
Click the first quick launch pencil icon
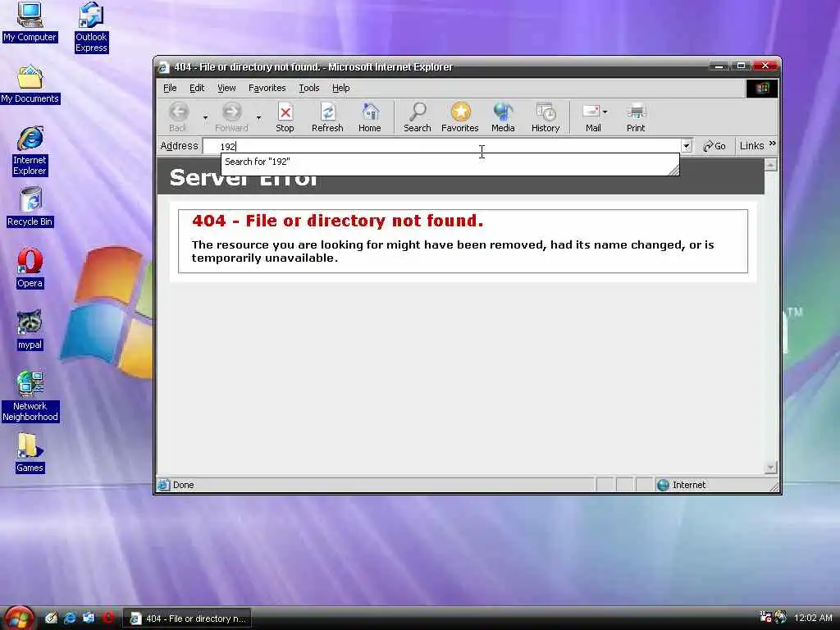click(x=52, y=618)
